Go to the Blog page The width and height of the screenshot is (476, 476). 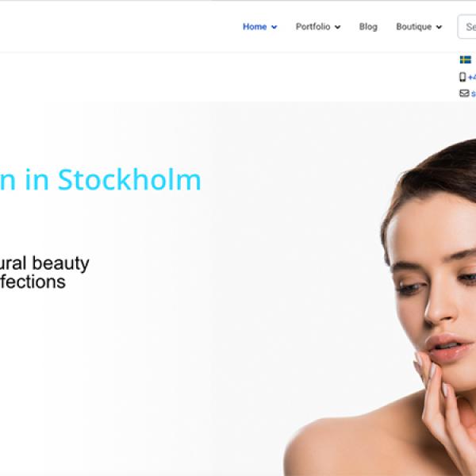pyautogui.click(x=368, y=27)
